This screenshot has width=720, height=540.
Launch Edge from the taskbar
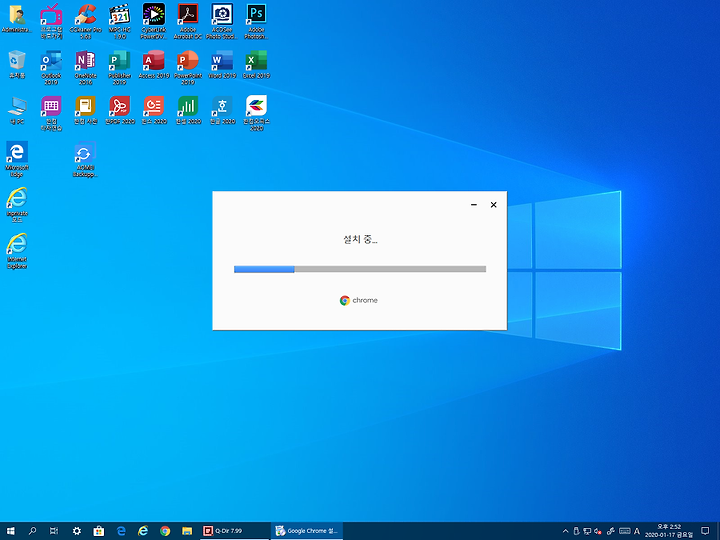(121, 531)
